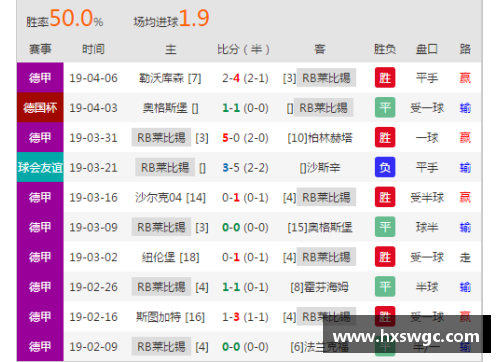Viewport: 500px width, 362px height.
Task: Click the score 2-4 (2-1)
Action: coord(245,78)
